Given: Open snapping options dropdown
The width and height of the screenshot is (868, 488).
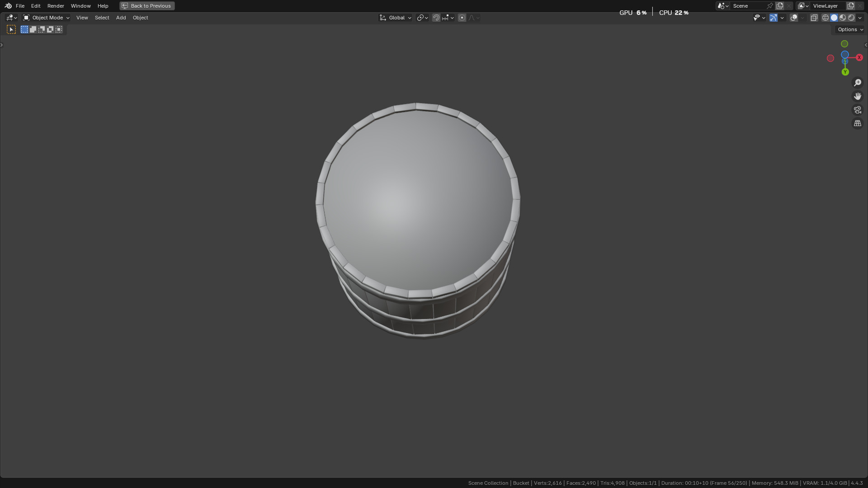Looking at the screenshot, I should point(448,18).
